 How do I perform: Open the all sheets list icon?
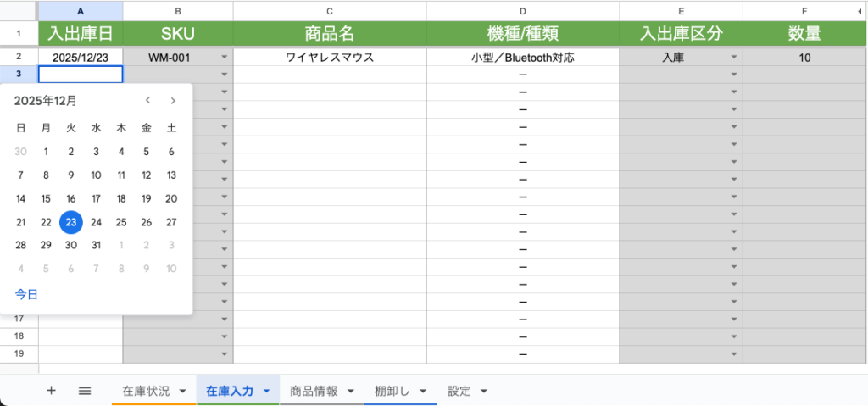[x=85, y=391]
